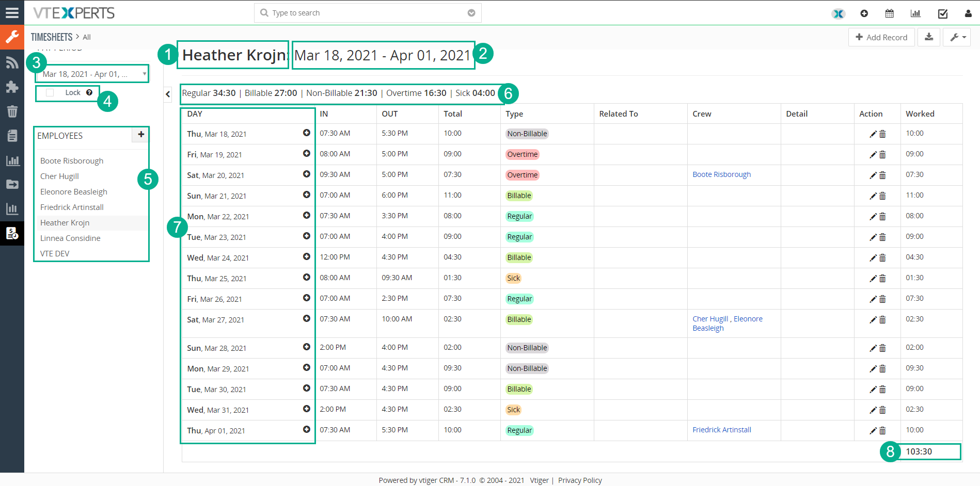The height and width of the screenshot is (486, 980).
Task: Click the total worked 103:30 value
Action: pos(919,451)
